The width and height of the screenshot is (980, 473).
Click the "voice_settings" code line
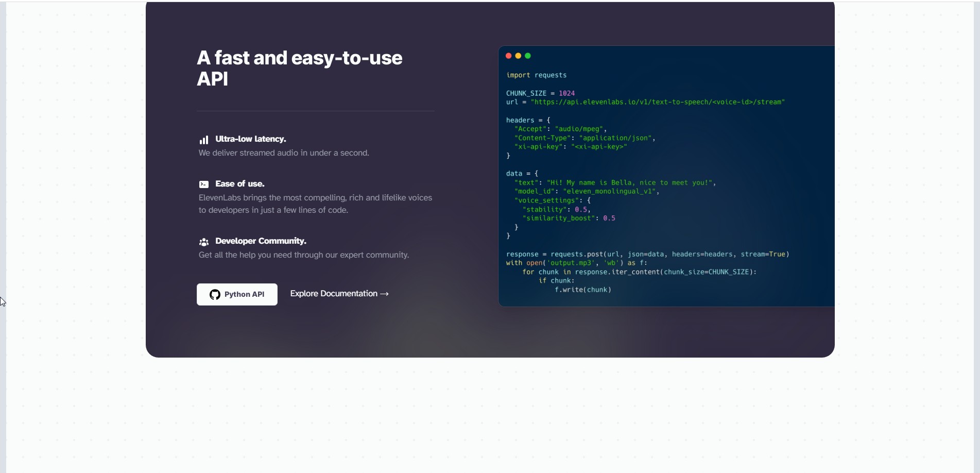pyautogui.click(x=553, y=200)
